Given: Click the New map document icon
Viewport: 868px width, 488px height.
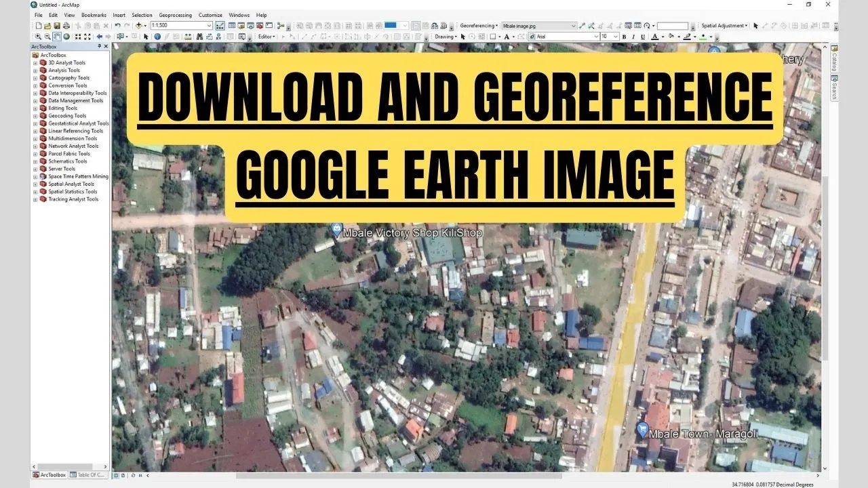Looking at the screenshot, I should coord(39,26).
